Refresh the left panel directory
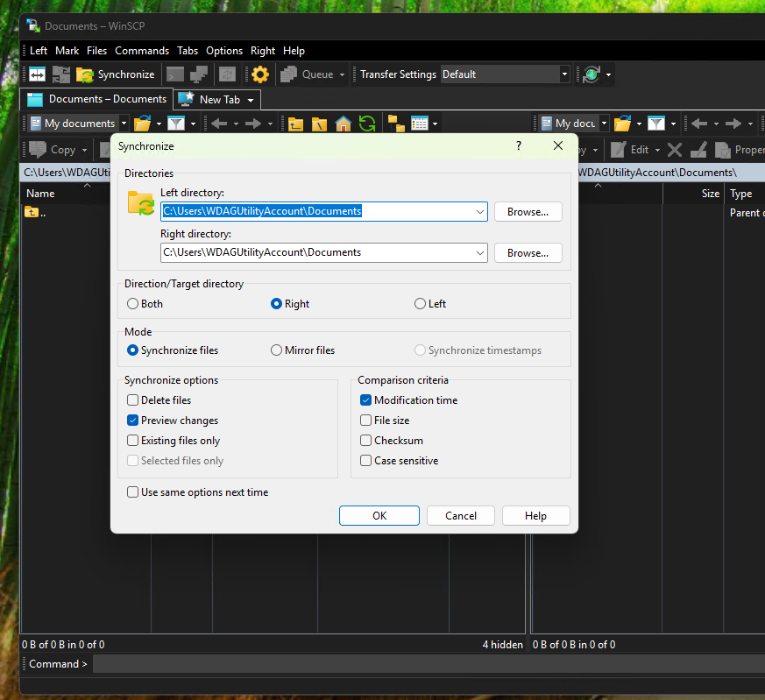765x700 pixels. [367, 124]
